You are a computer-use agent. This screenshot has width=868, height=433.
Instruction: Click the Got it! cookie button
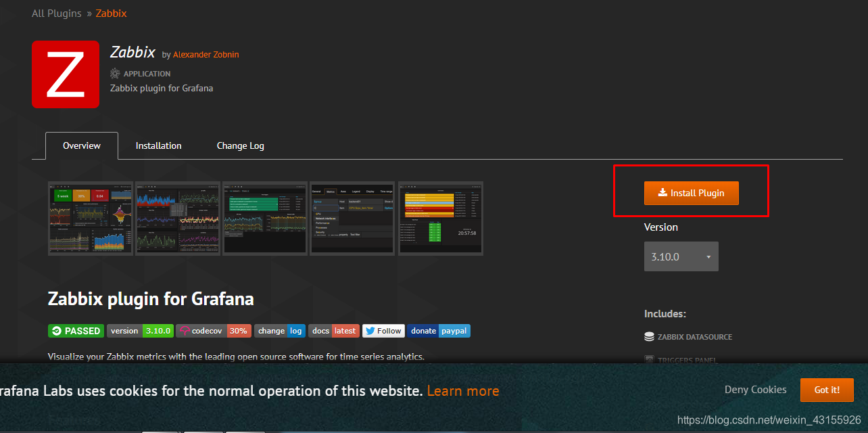click(826, 390)
